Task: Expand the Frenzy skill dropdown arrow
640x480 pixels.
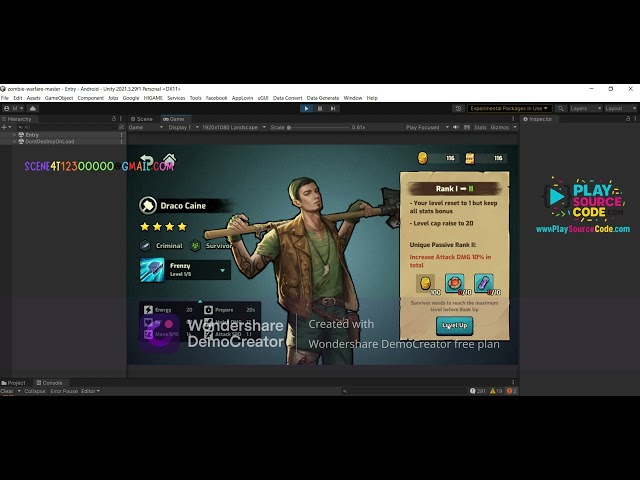Action: [222, 270]
